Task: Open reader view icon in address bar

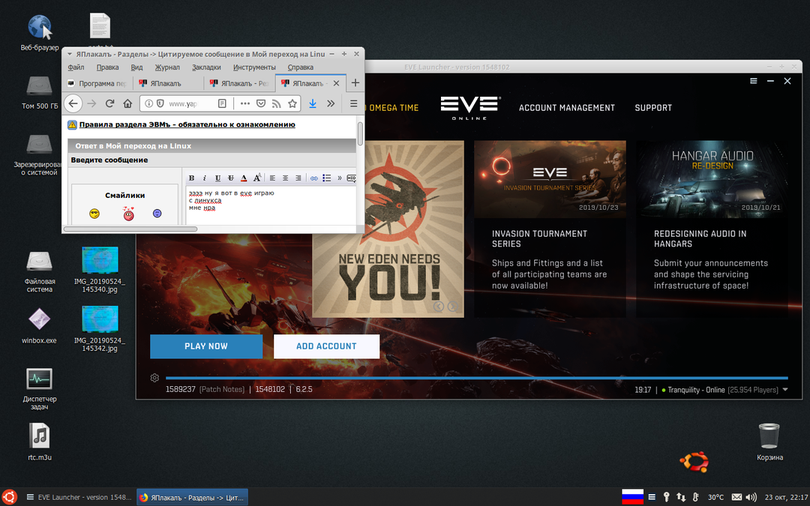Action: click(x=222, y=103)
